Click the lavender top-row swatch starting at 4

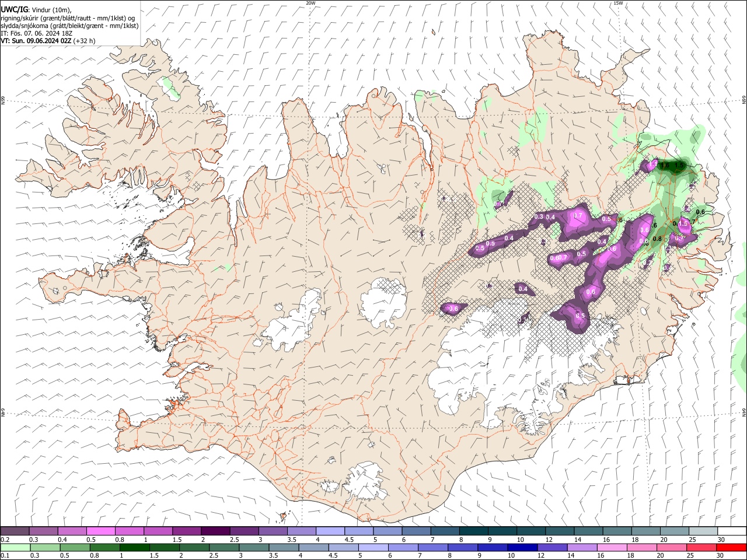pyautogui.click(x=330, y=531)
